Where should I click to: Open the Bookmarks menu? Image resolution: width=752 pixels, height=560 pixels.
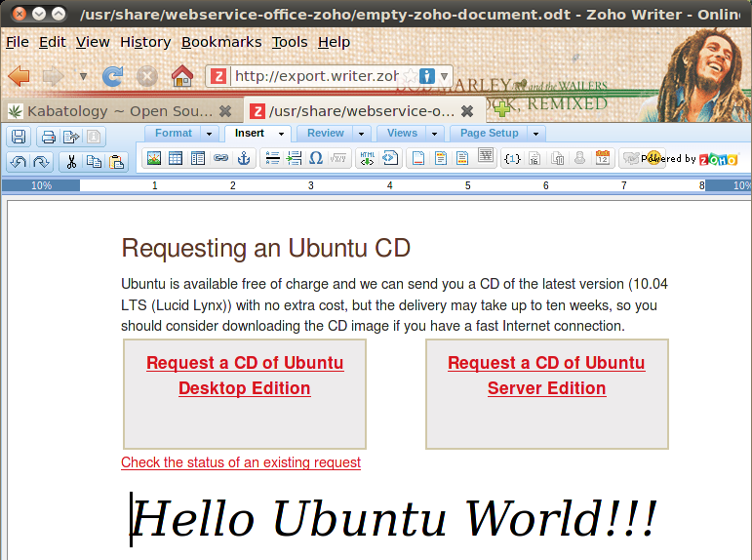point(221,42)
